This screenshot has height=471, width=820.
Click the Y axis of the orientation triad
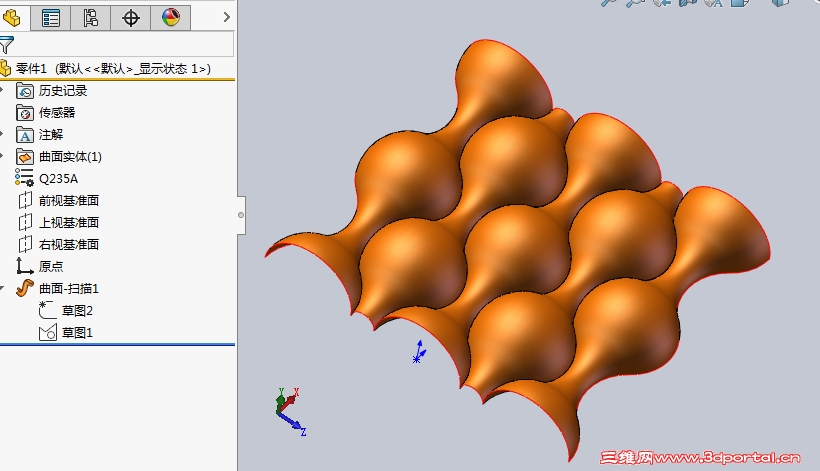pos(280,399)
